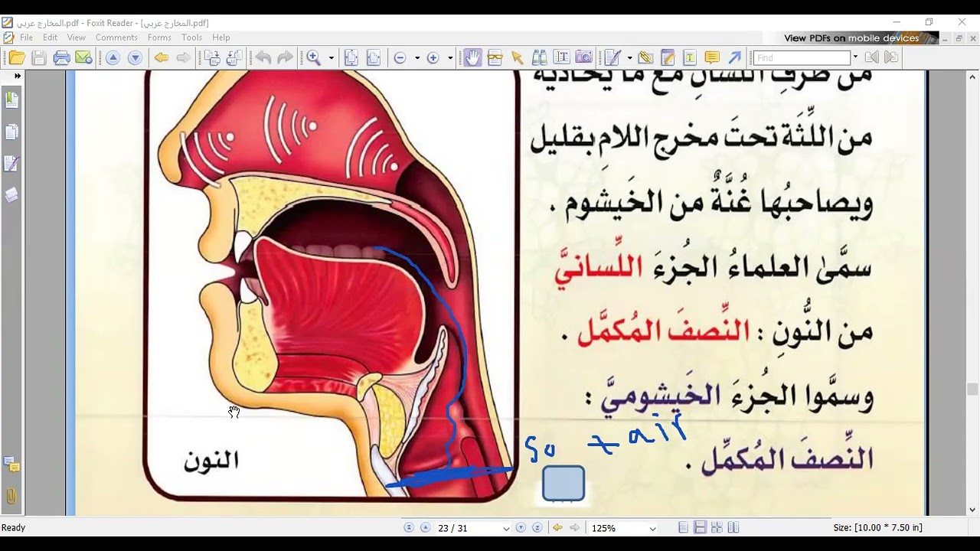Open a PDF with the folder icon
The width and height of the screenshot is (980, 551).
click(x=16, y=57)
